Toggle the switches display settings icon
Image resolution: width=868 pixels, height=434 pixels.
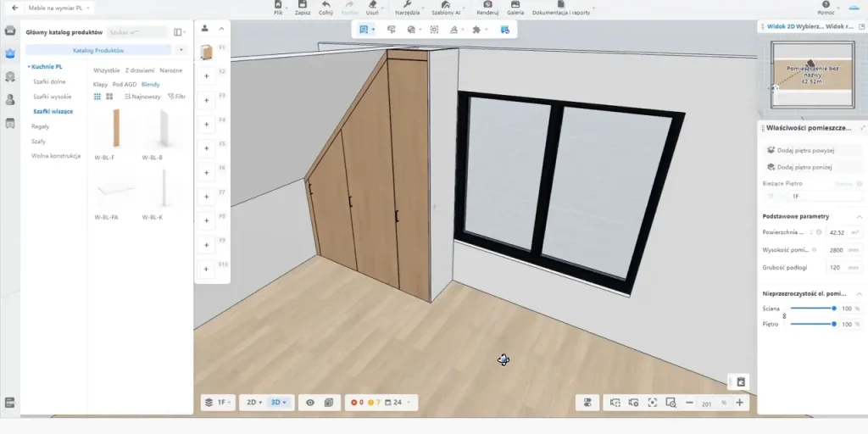588,403
